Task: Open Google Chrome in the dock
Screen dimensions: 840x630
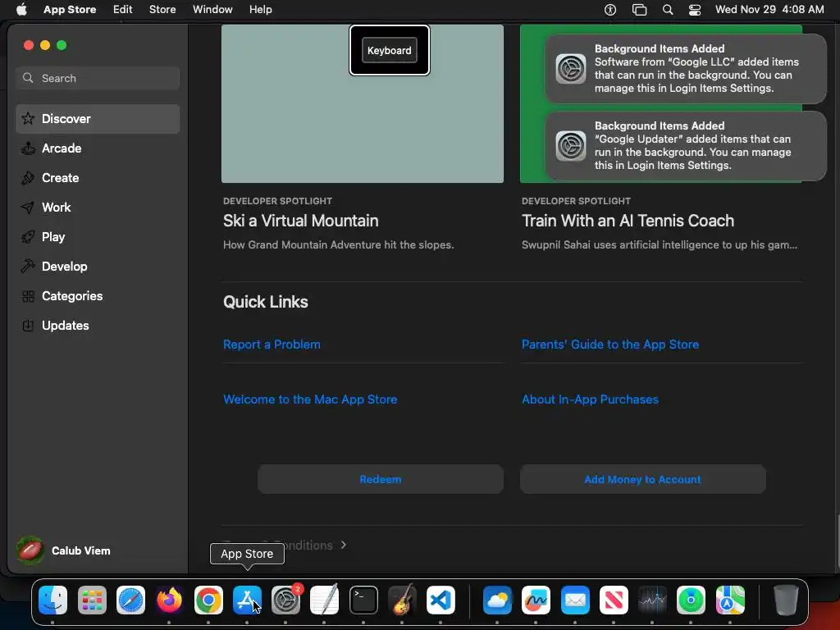Action: [208, 600]
